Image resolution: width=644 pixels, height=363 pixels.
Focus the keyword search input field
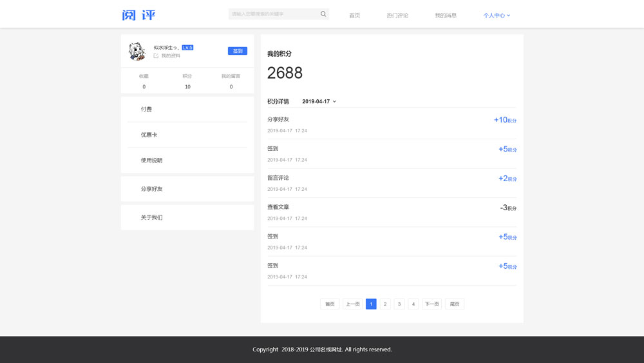click(x=274, y=14)
